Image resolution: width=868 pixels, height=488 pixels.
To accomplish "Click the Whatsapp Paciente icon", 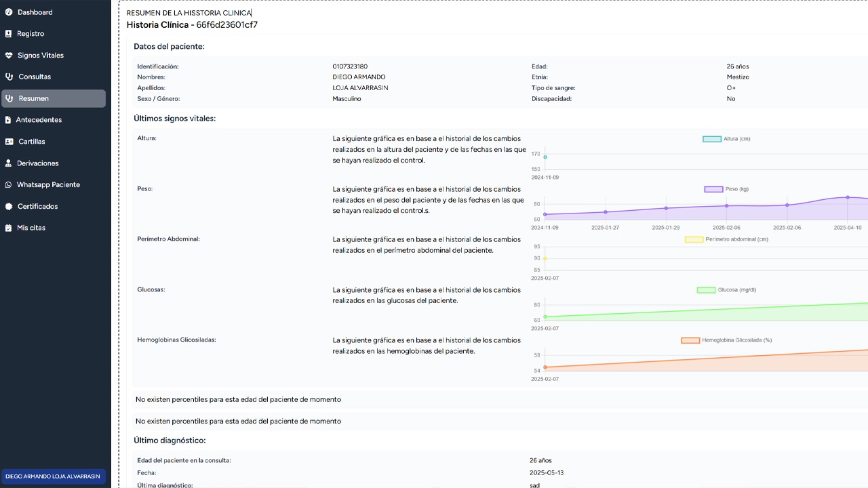I will [9, 185].
